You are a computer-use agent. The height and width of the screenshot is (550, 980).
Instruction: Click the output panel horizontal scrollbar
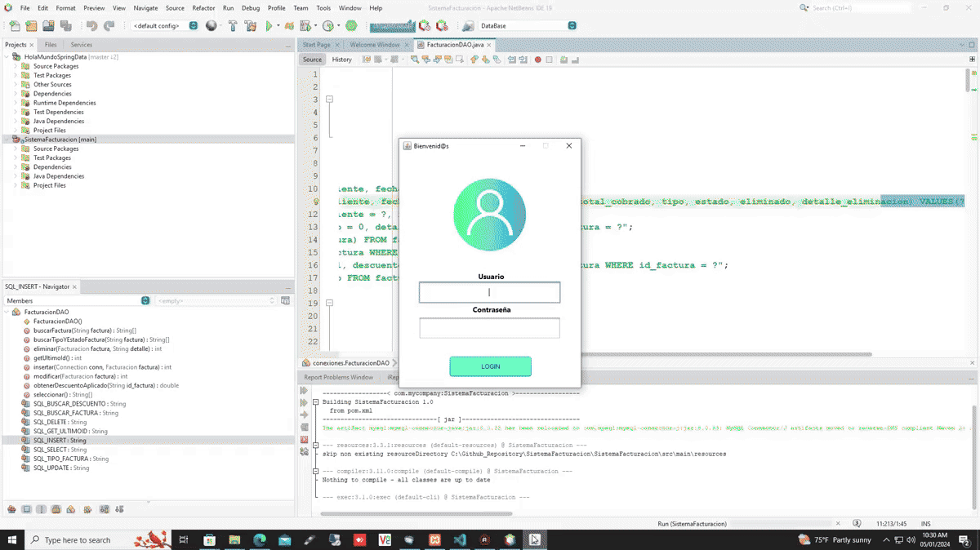[x=416, y=514]
